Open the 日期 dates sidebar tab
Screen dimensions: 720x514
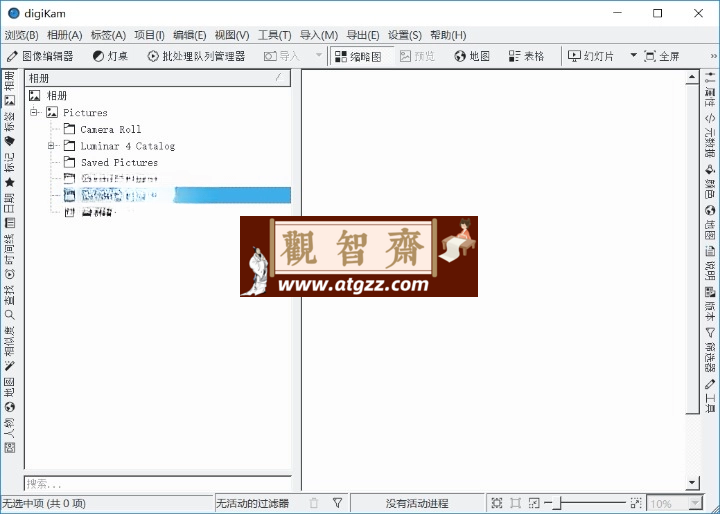[x=9, y=211]
